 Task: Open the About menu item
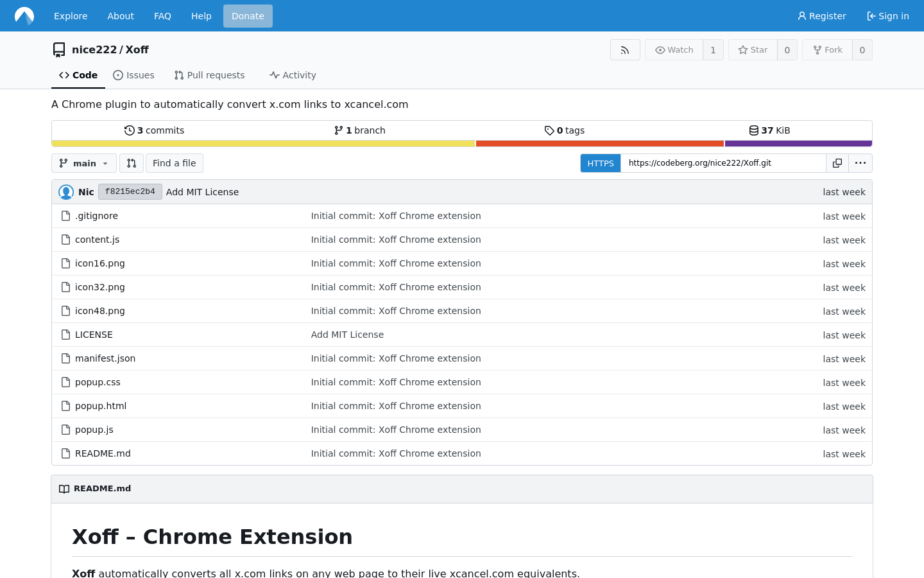pos(121,16)
